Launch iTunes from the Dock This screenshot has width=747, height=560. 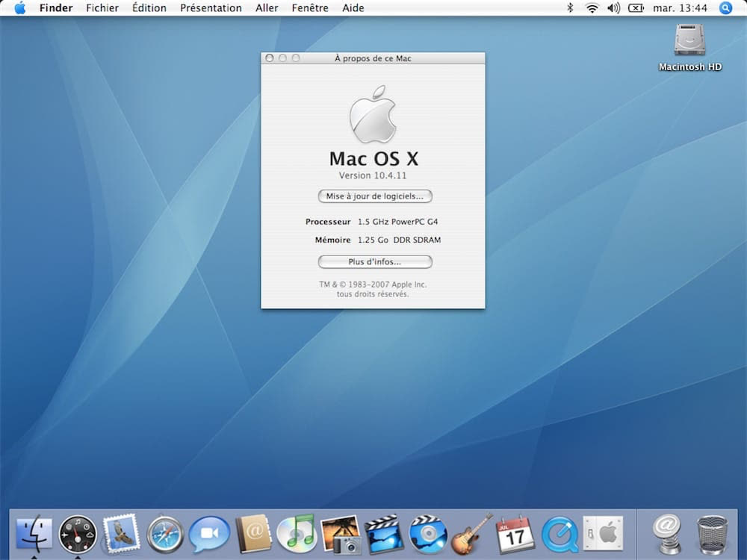pos(297,534)
